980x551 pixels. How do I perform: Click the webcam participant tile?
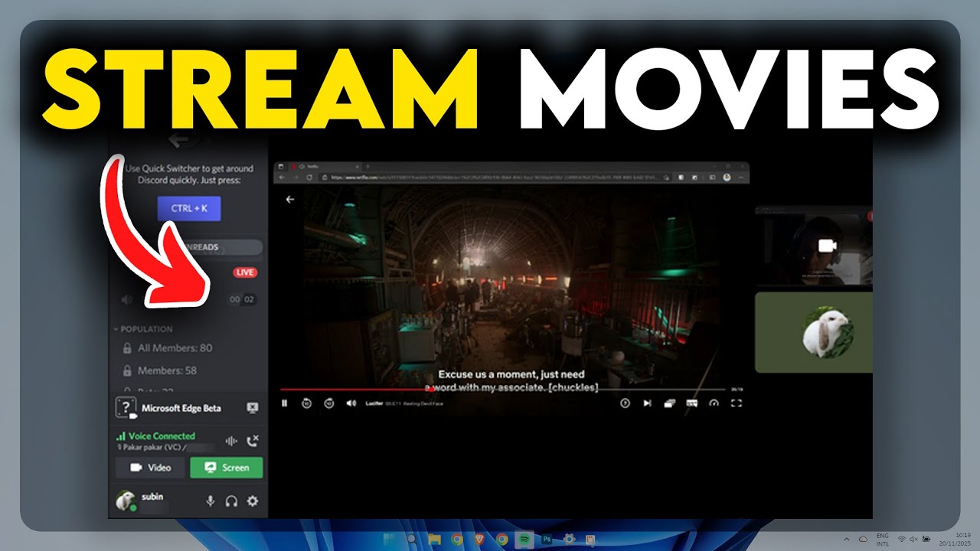(814, 245)
